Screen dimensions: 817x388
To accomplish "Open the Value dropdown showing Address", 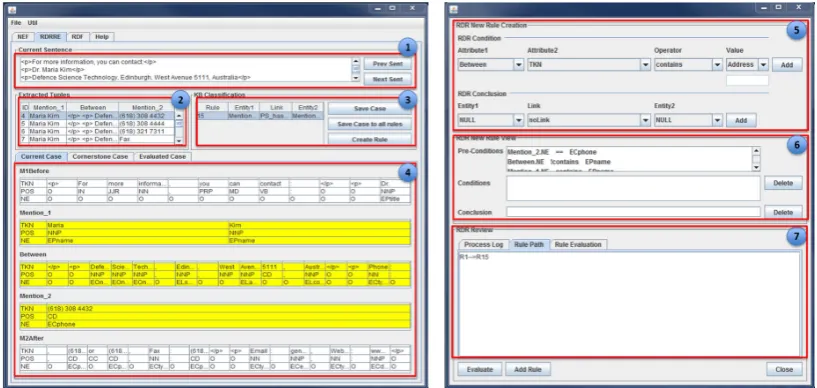I will point(747,65).
